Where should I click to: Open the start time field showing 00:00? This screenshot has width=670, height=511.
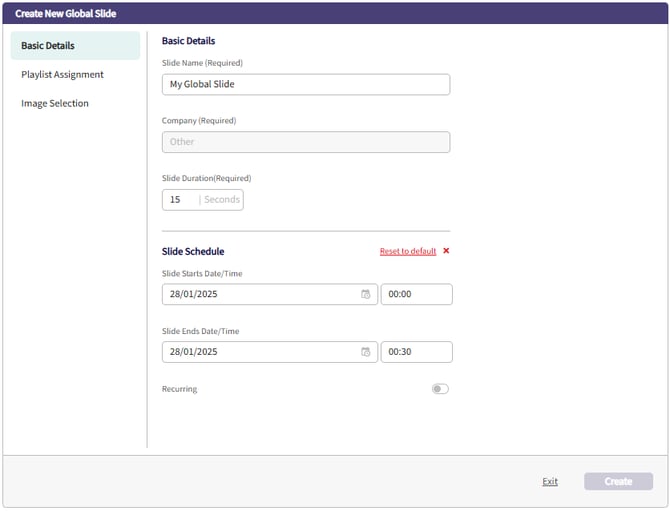(x=416, y=295)
